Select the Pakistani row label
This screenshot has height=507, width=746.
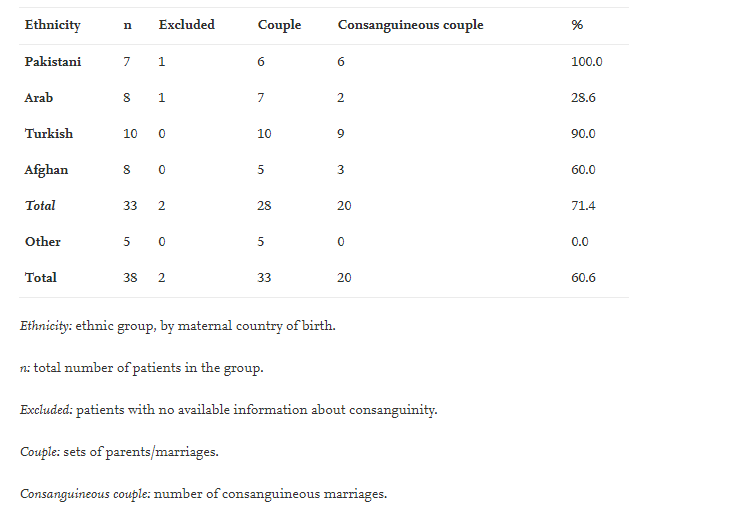(53, 61)
